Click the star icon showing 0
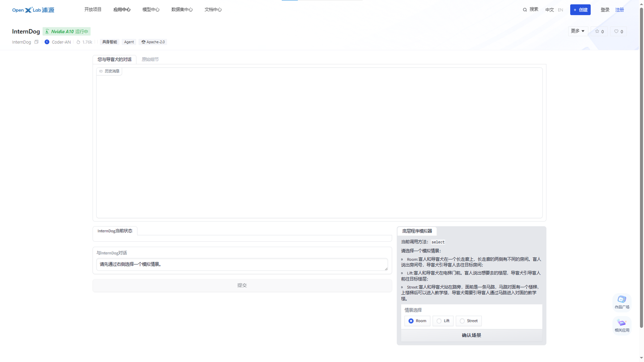This screenshot has height=362, width=644. pyautogui.click(x=599, y=31)
